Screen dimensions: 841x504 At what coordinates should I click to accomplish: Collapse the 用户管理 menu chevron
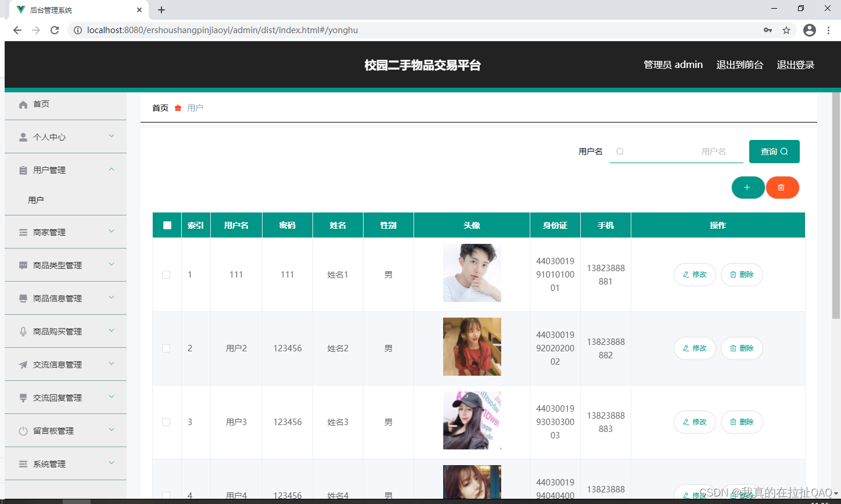[x=112, y=170]
